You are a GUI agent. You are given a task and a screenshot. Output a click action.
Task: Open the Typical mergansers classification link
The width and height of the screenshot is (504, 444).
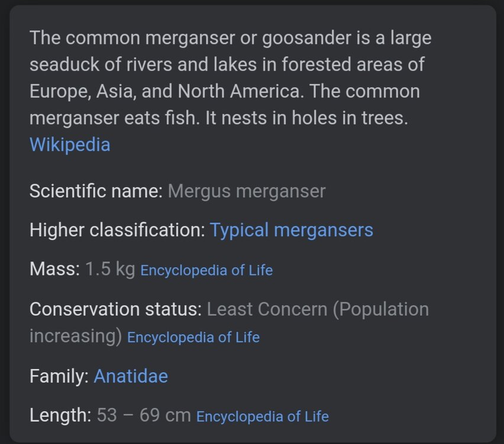point(291,230)
